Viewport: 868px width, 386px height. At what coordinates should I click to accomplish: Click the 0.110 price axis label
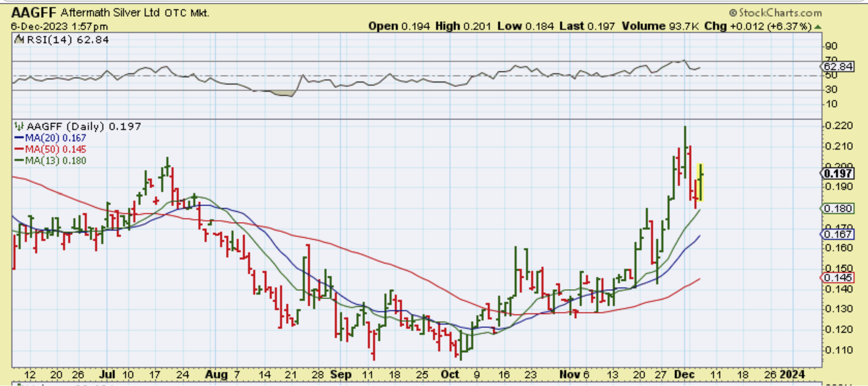[x=839, y=350]
